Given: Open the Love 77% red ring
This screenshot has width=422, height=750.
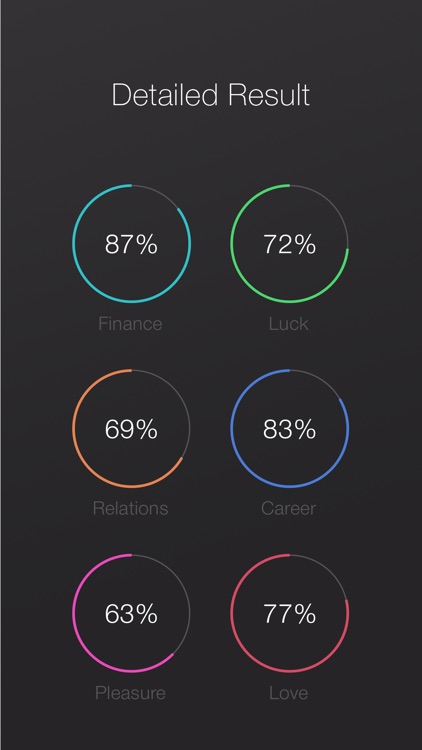Looking at the screenshot, I should 289,613.
